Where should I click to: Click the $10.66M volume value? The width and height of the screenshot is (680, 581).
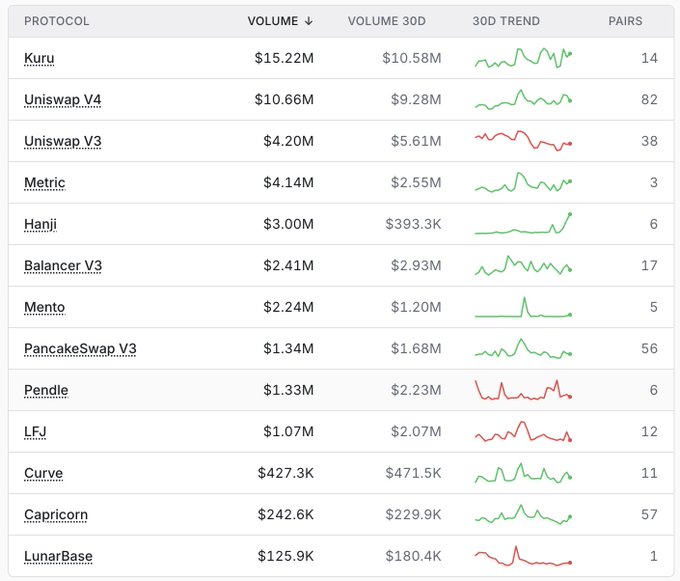284,99
